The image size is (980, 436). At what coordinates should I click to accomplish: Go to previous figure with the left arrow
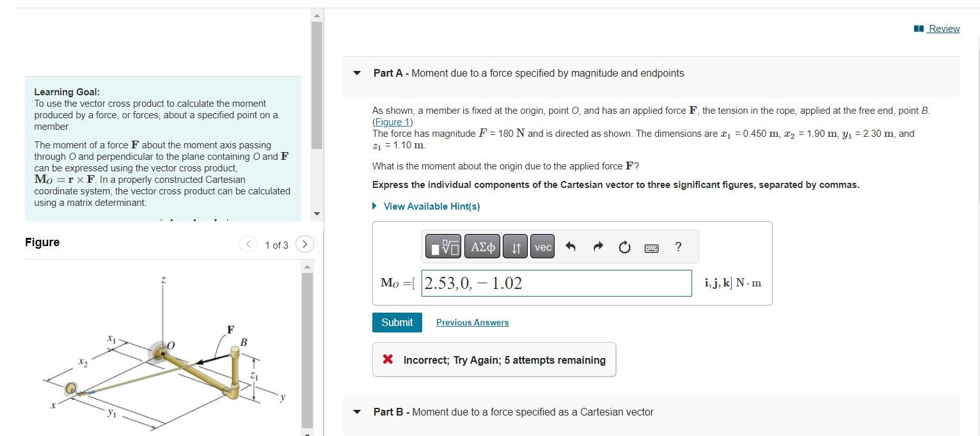click(x=248, y=244)
